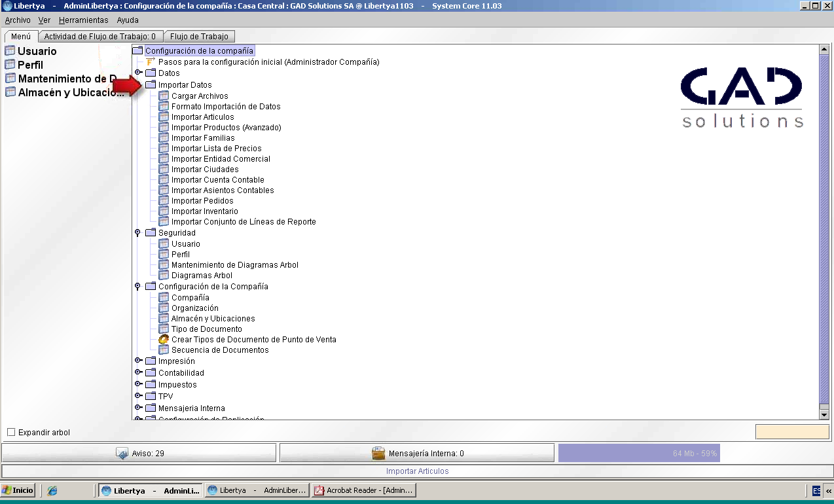Click the Importar Cuenta Contable icon
Screen dimensions: 834x504
pos(164,180)
